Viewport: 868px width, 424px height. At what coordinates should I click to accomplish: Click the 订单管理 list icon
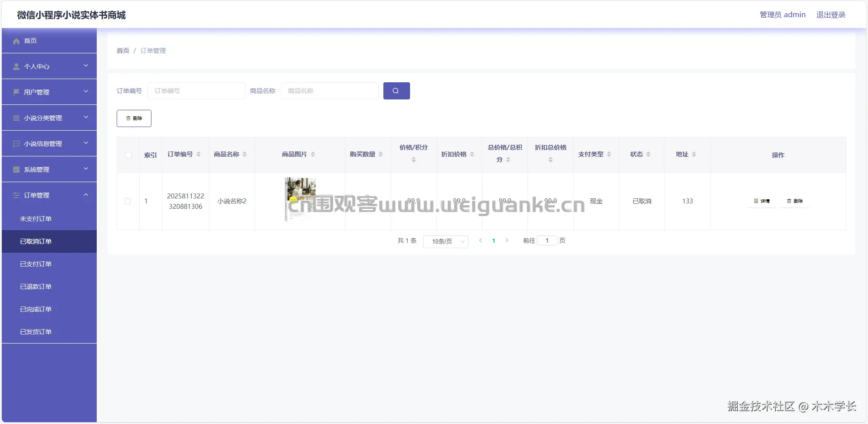[x=16, y=195]
